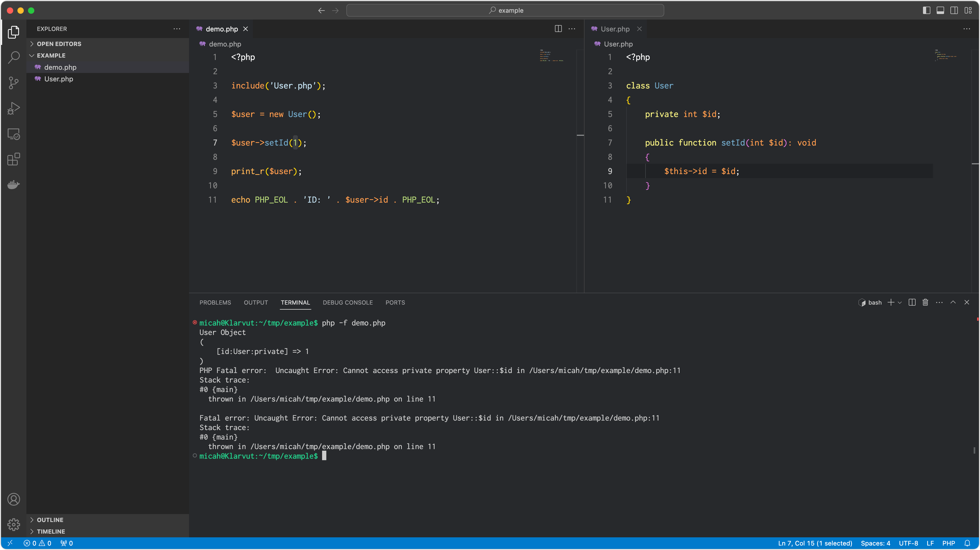This screenshot has width=980, height=550.
Task: Create a new terminal with the plus icon
Action: (x=890, y=302)
